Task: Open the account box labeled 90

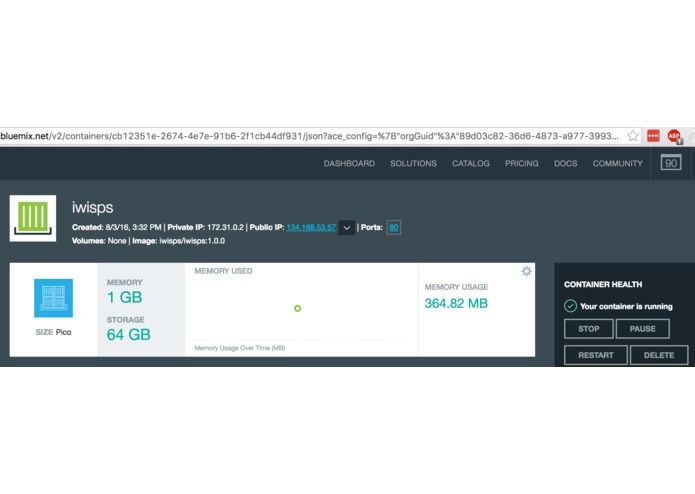Action: [671, 163]
